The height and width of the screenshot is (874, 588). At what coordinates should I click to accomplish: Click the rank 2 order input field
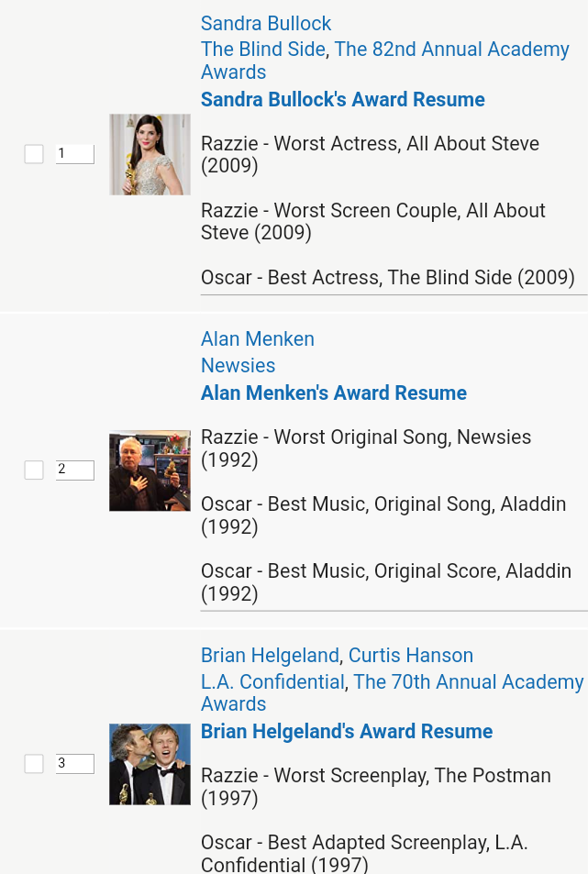75,470
